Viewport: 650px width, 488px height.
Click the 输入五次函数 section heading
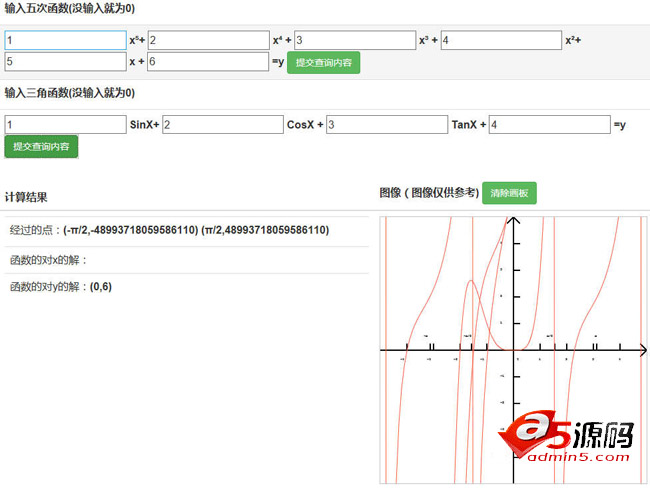point(70,8)
